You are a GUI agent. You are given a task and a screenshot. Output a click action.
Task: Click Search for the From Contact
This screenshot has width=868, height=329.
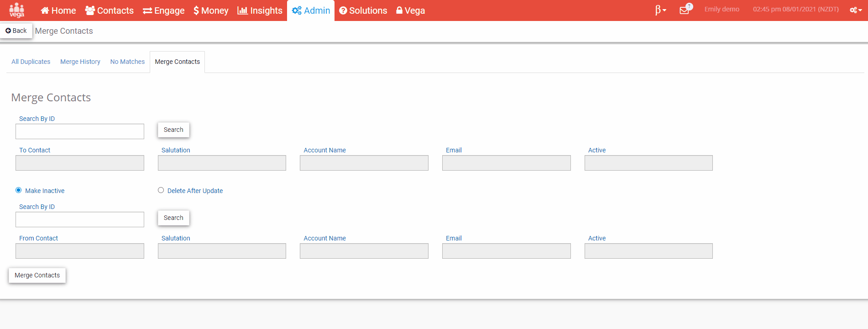tap(173, 218)
